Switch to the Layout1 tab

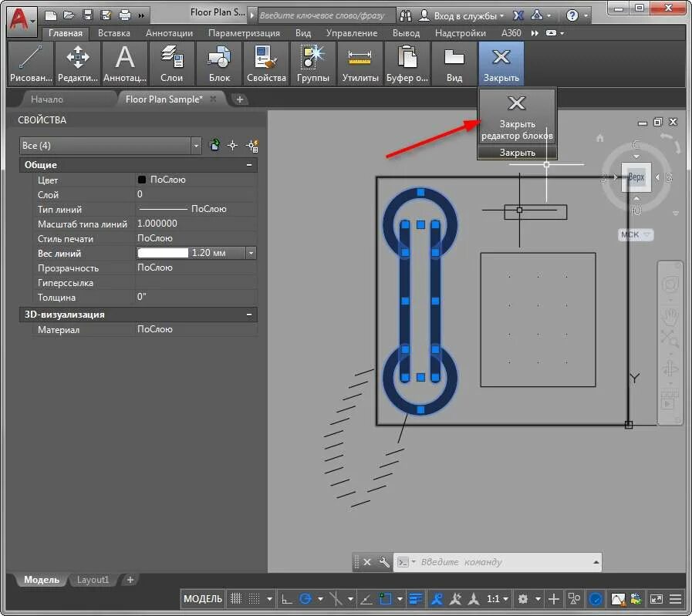93,580
